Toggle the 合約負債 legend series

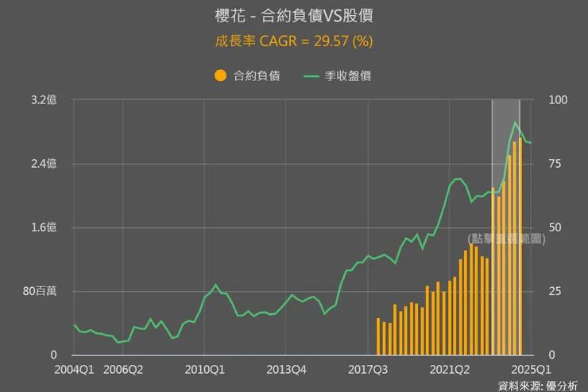[x=247, y=76]
